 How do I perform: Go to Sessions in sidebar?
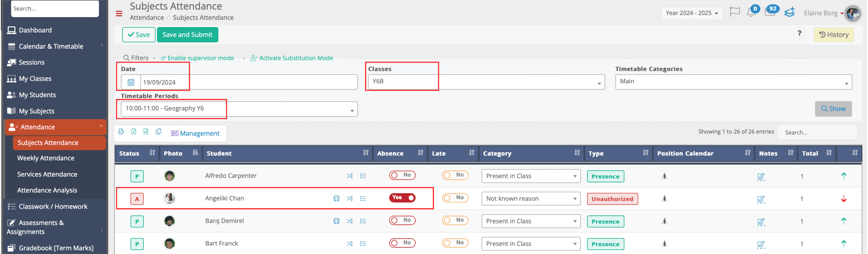(31, 62)
